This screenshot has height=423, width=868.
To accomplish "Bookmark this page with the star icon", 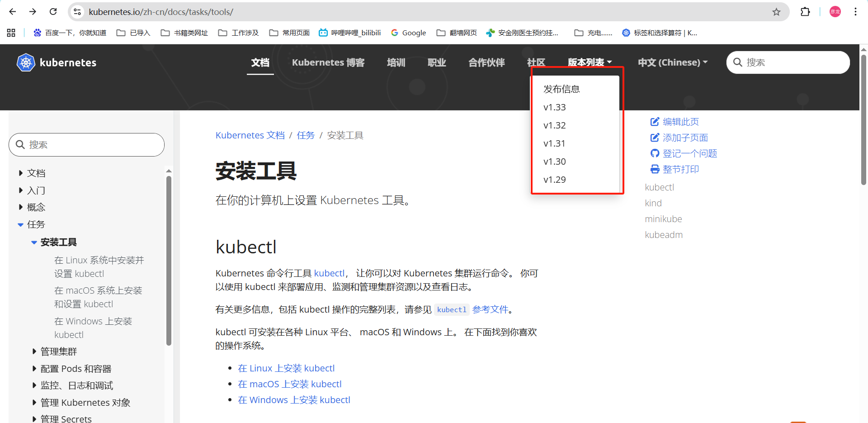I will coord(776,12).
